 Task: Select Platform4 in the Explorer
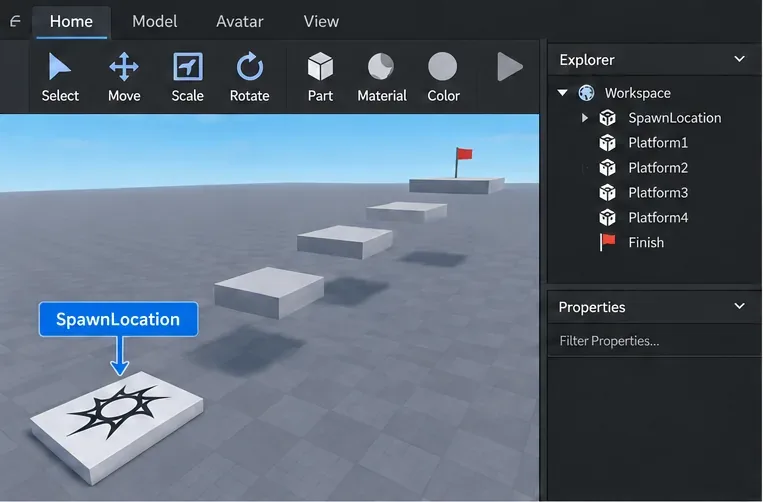tap(658, 217)
